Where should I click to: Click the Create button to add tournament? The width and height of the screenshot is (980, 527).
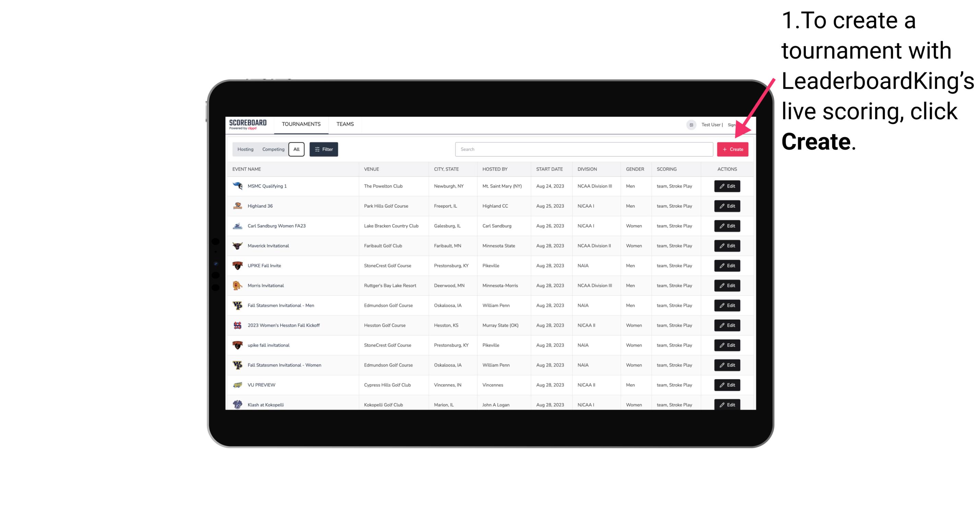(x=732, y=149)
